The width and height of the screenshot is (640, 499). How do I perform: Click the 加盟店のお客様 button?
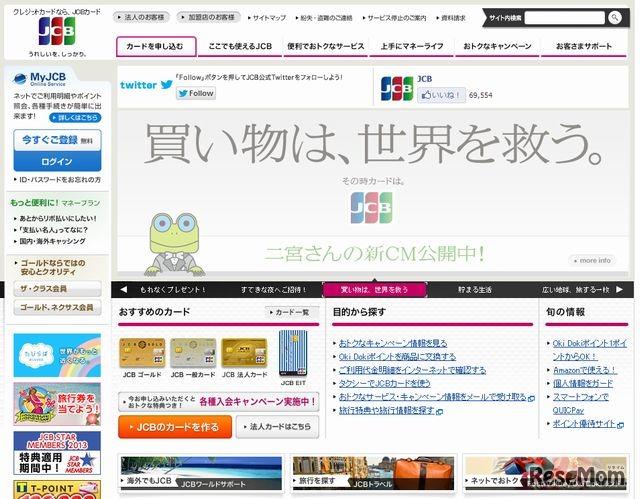pos(209,17)
